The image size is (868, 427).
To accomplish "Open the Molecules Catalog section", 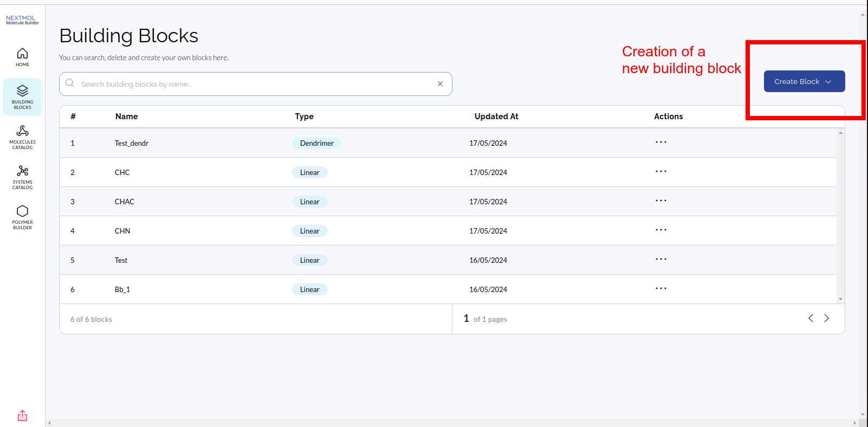I will (x=22, y=137).
